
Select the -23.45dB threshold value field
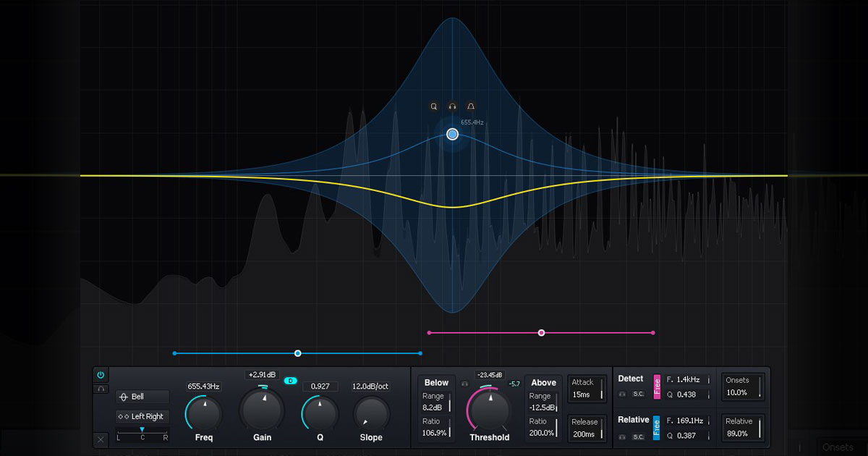coord(490,375)
